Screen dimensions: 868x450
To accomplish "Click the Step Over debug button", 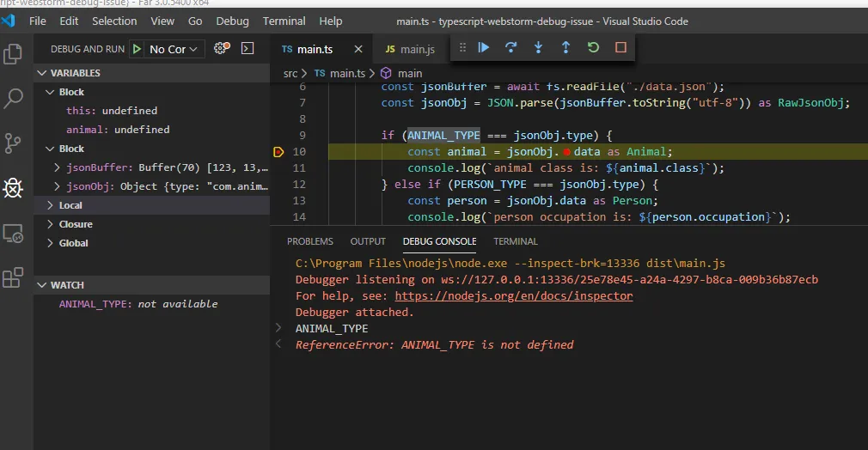I will 511,48.
